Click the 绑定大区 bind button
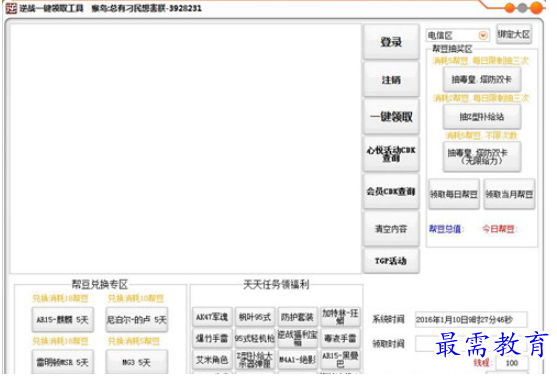Screen dimensions: 557x376 click(514, 34)
